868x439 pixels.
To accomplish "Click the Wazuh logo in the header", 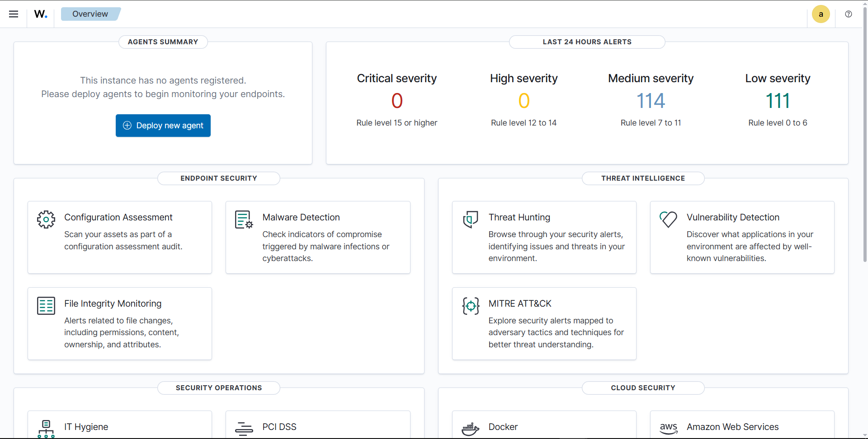I will tap(41, 14).
